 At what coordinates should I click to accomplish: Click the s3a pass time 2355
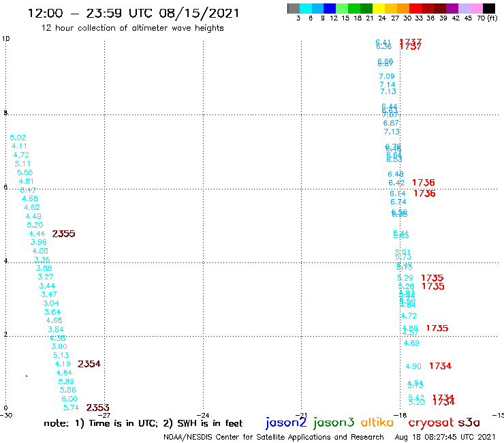tap(63, 234)
